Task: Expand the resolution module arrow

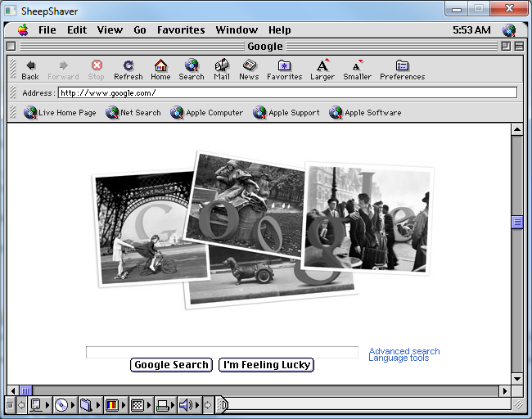Action: point(149,405)
